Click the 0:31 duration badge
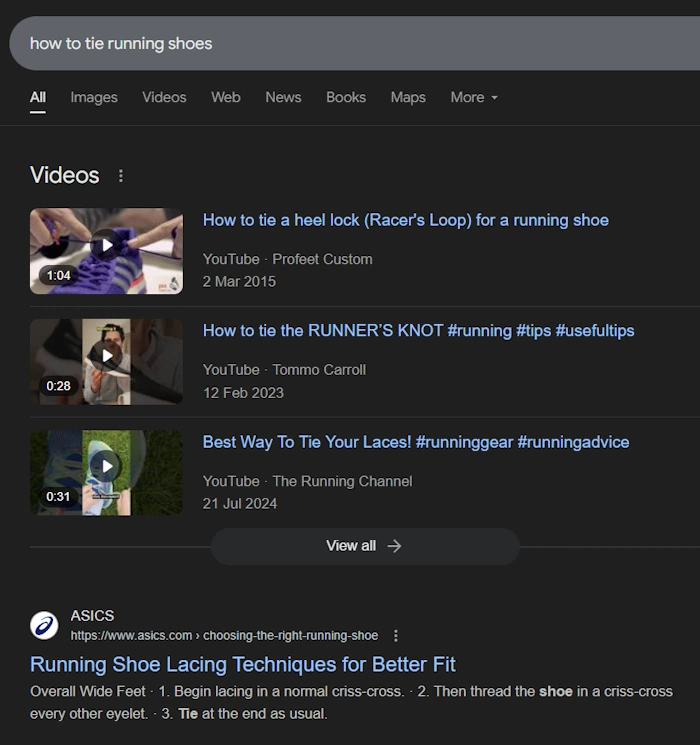 pos(58,497)
